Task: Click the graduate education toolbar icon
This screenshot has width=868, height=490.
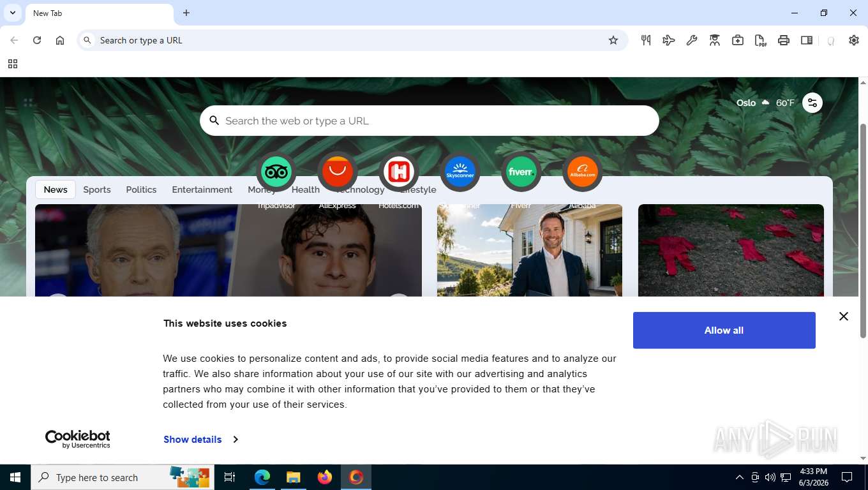Action: tap(715, 40)
